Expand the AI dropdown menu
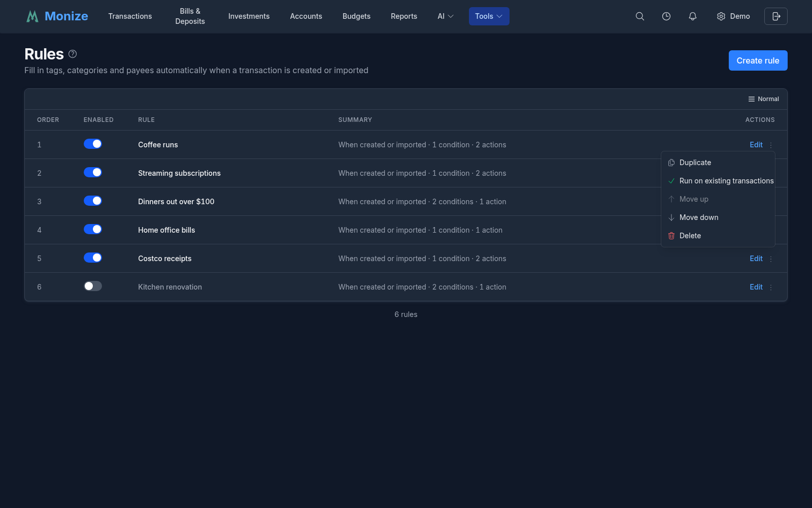The height and width of the screenshot is (508, 812). click(x=446, y=16)
